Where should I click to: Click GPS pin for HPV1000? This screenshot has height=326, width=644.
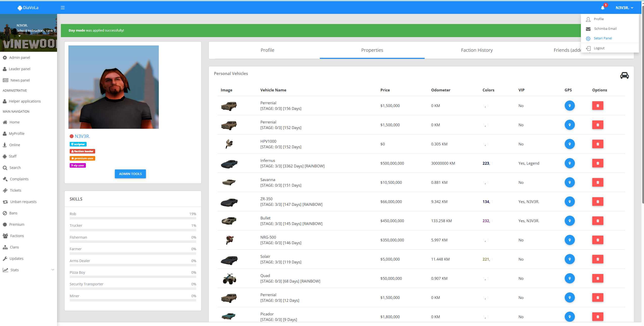click(x=569, y=144)
